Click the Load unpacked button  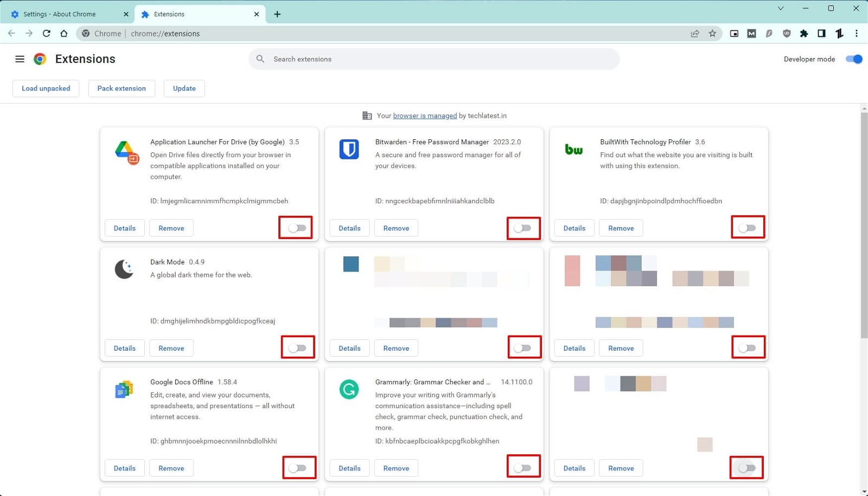coord(46,88)
